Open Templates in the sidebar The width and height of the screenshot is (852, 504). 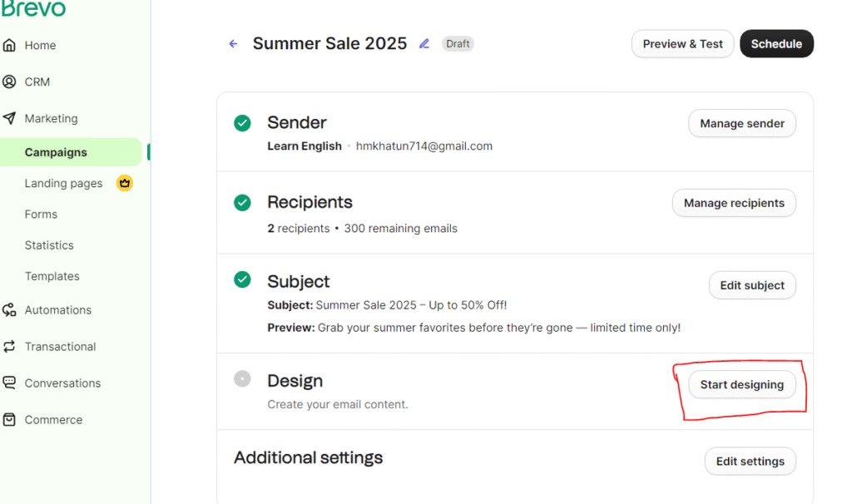tap(52, 276)
